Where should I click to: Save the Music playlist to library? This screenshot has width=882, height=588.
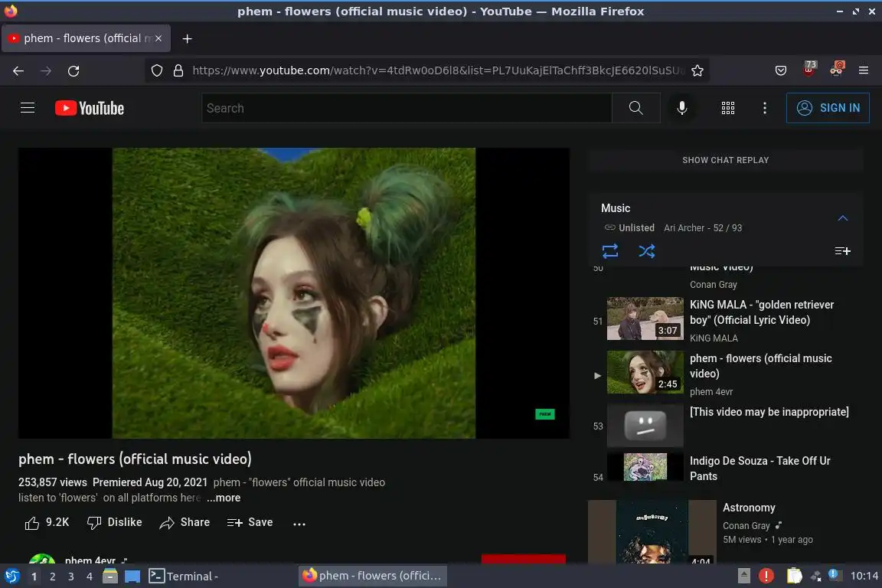[843, 251]
